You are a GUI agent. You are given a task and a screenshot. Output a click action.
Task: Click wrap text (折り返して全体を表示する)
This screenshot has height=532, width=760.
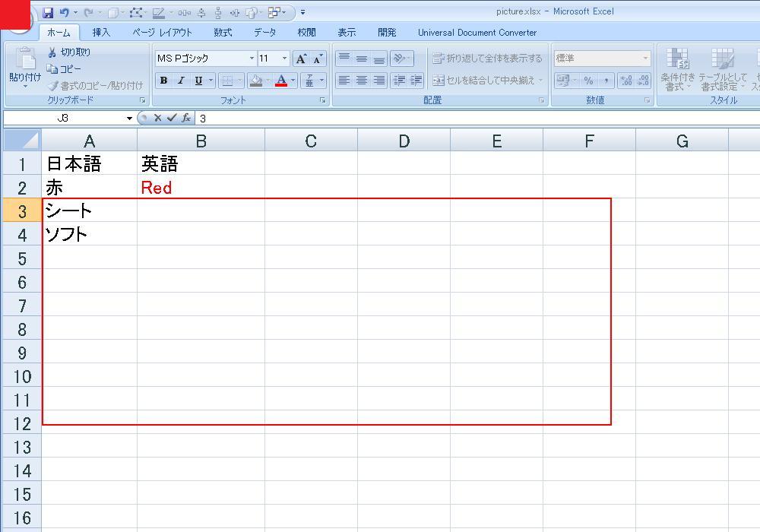(x=487, y=59)
